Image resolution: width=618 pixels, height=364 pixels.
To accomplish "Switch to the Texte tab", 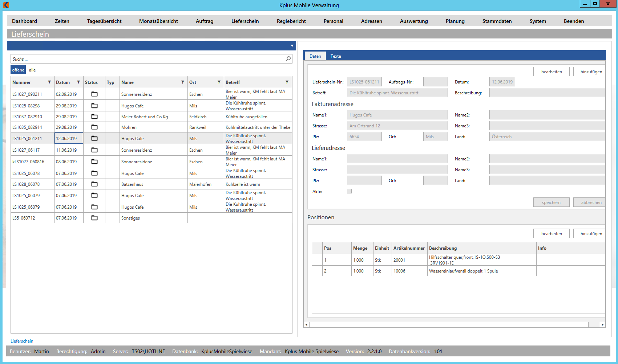I will pos(336,56).
